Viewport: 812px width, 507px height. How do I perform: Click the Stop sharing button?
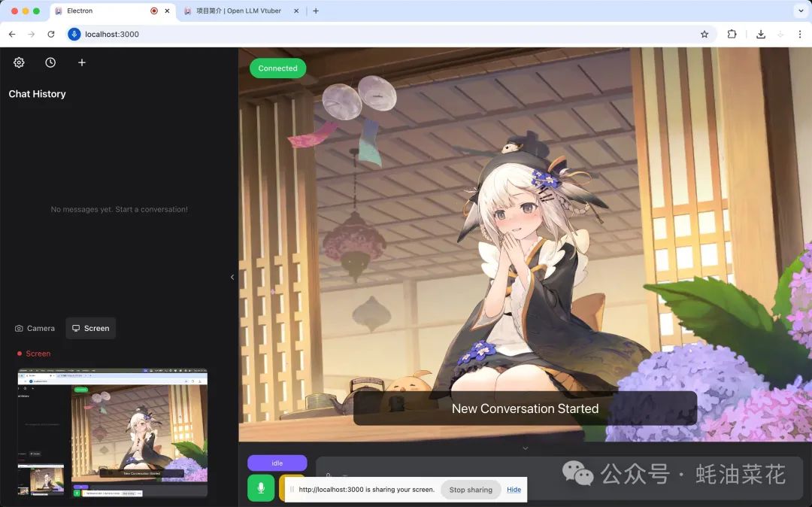click(471, 490)
